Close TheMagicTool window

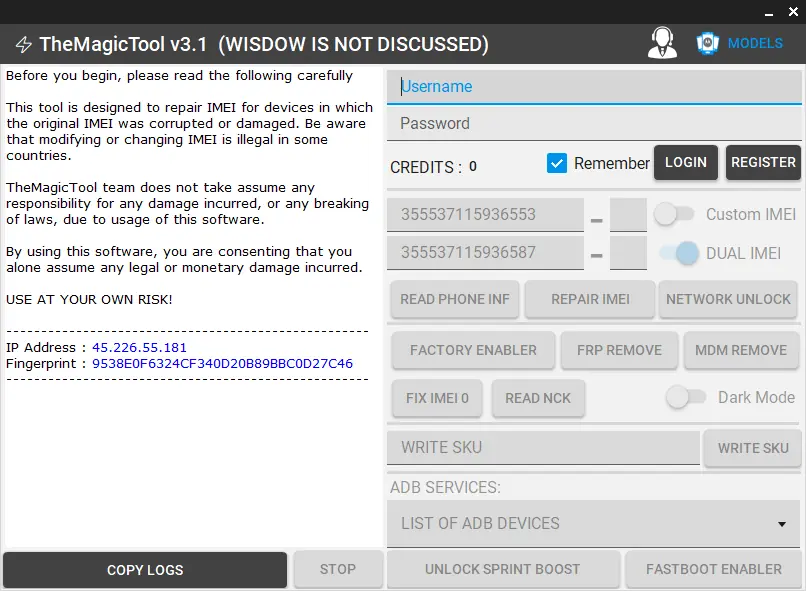click(x=794, y=12)
